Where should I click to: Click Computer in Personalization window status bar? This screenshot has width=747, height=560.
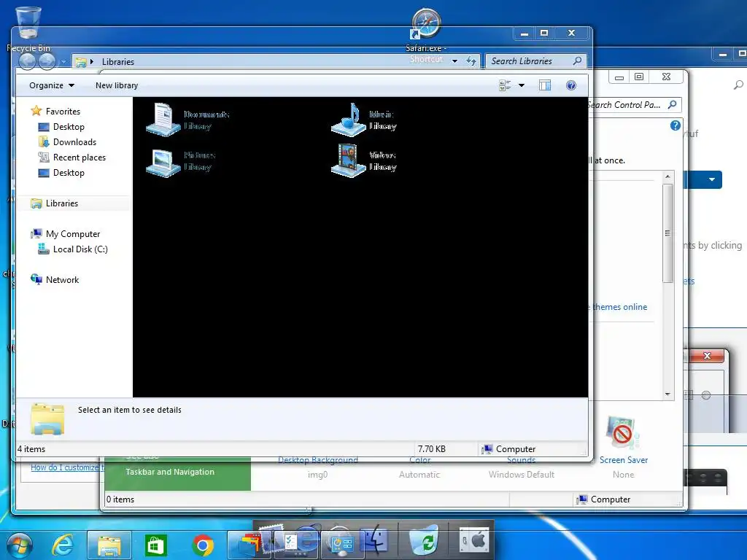[603, 499]
